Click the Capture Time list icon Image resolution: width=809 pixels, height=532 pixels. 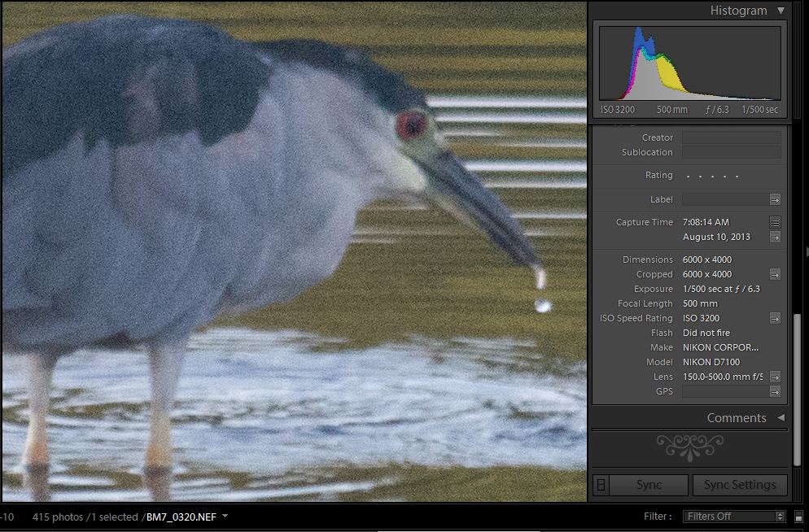(775, 222)
